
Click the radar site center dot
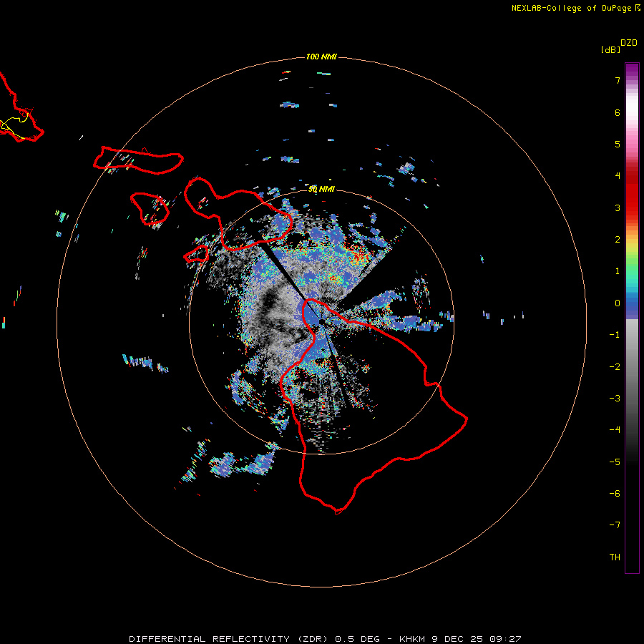[x=321, y=321]
